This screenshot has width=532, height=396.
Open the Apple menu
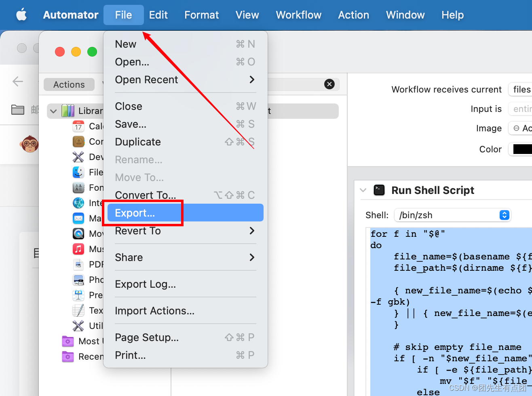21,15
